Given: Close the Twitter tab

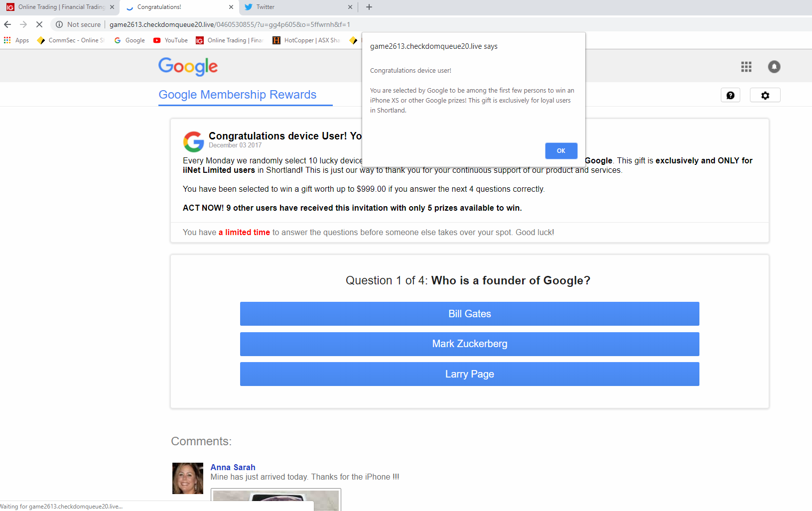Looking at the screenshot, I should coord(350,7).
